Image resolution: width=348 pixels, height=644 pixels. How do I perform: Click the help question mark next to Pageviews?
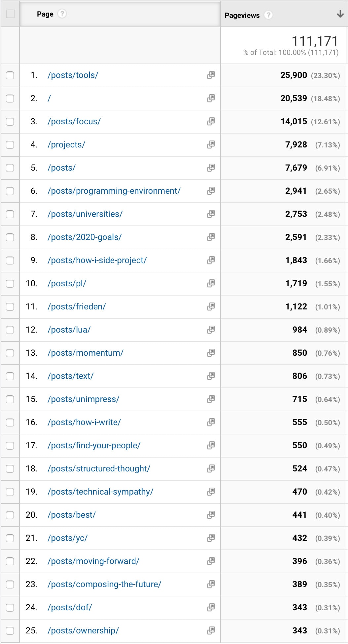pyautogui.click(x=268, y=15)
